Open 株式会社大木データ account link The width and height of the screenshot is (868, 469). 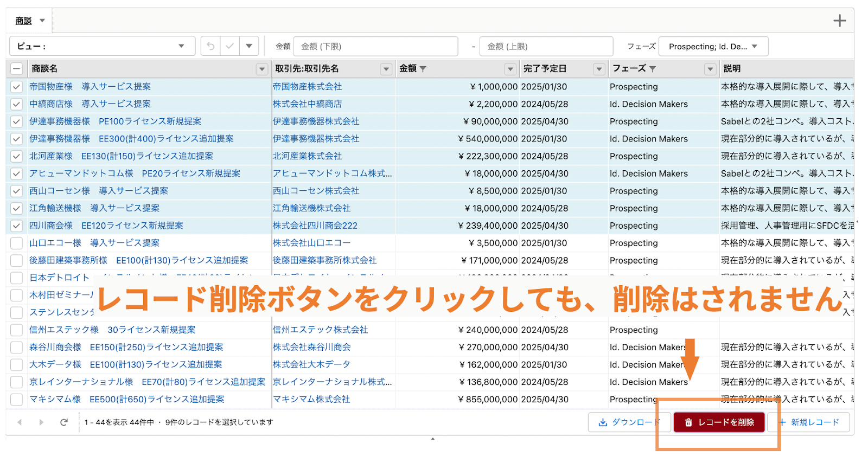[x=311, y=364]
